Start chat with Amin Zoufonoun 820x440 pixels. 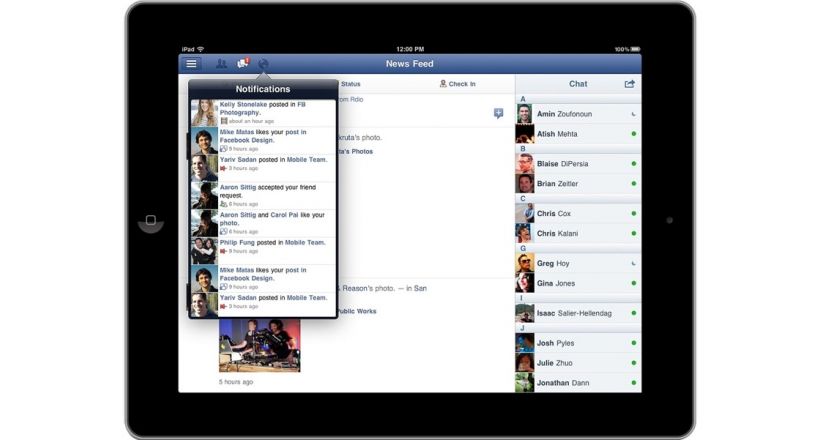[578, 114]
